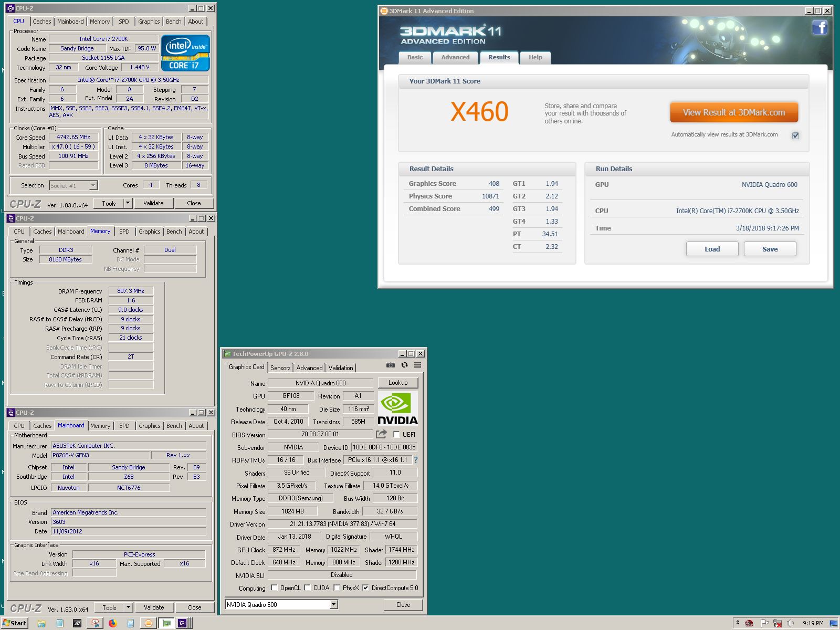Open the Help tab in 3DMark 11
This screenshot has height=630, width=840.
pos(535,58)
